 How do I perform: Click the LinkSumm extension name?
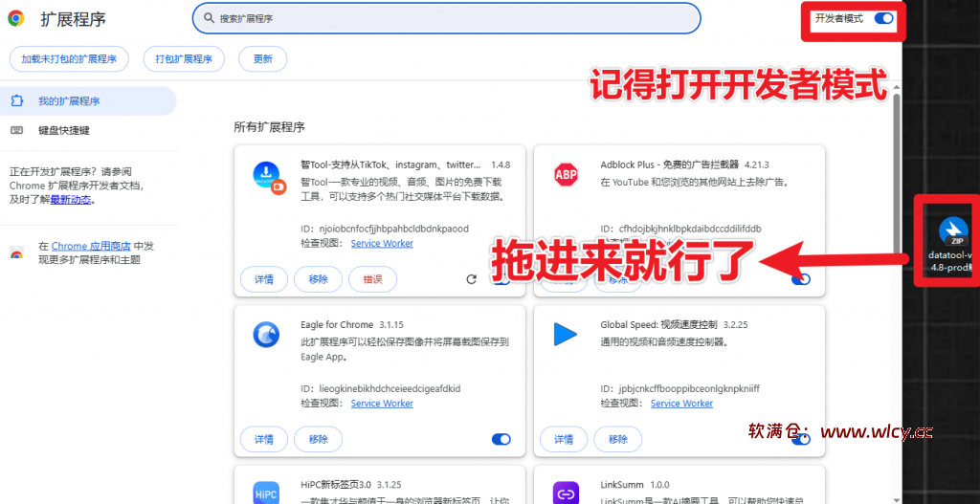622,485
